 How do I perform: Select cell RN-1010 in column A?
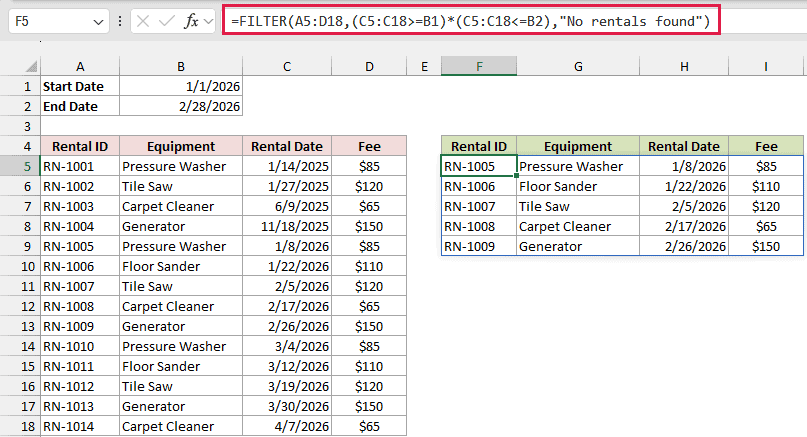point(80,346)
